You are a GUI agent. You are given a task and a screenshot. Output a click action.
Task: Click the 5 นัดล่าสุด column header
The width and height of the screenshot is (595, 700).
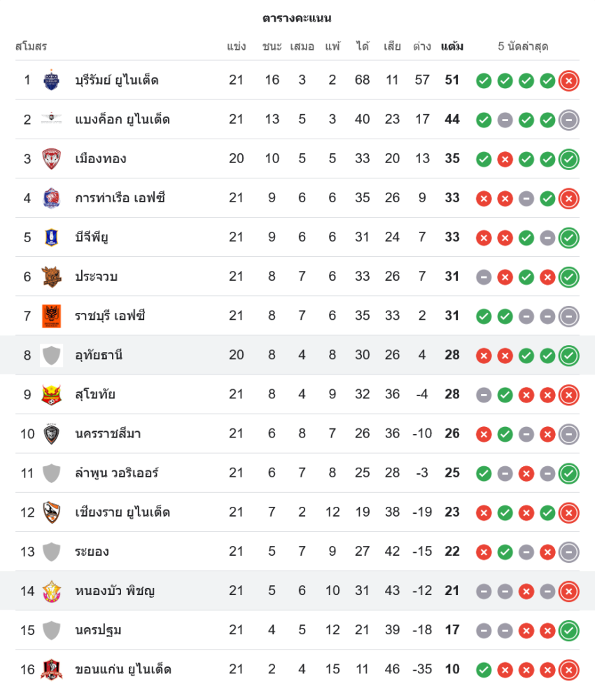523,46
